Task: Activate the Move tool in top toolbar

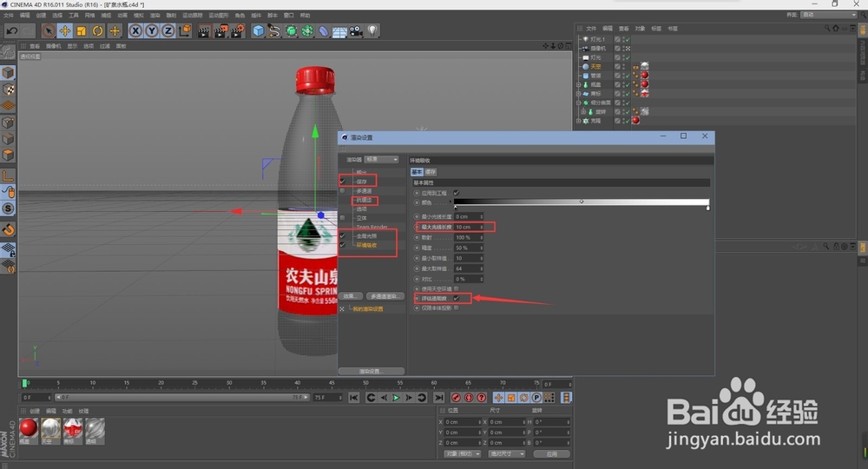Action: click(65, 31)
